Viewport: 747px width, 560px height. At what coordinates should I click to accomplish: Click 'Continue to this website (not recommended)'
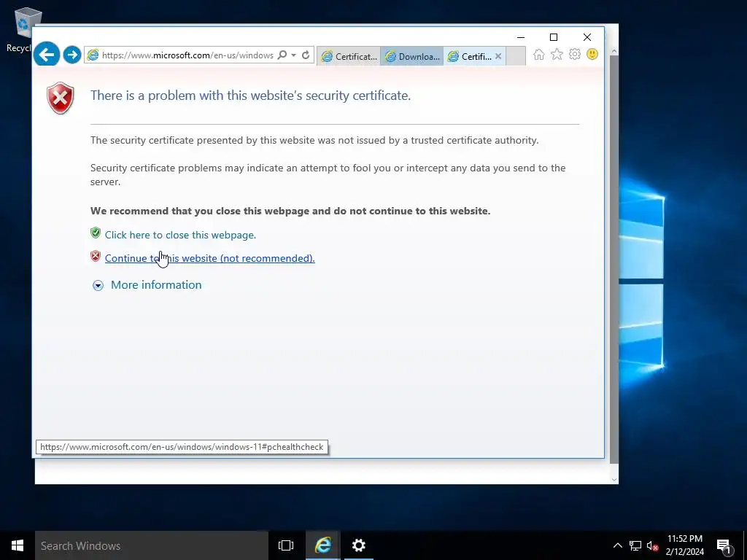209,258
